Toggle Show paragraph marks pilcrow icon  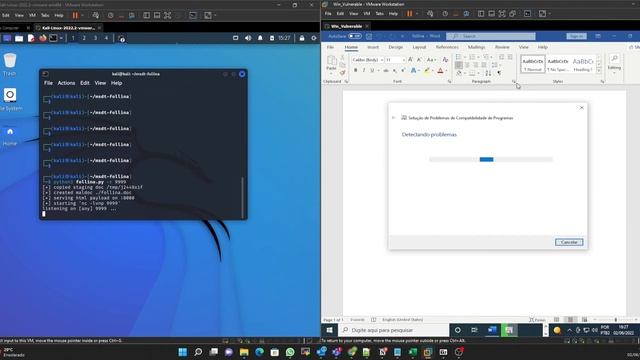[499, 73]
